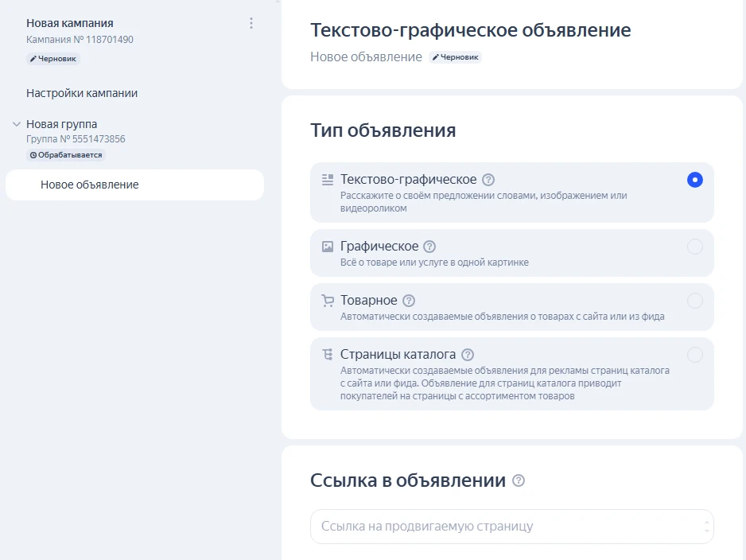Select Новое объявление in the sidebar
The height and width of the screenshot is (560, 746).
click(90, 185)
